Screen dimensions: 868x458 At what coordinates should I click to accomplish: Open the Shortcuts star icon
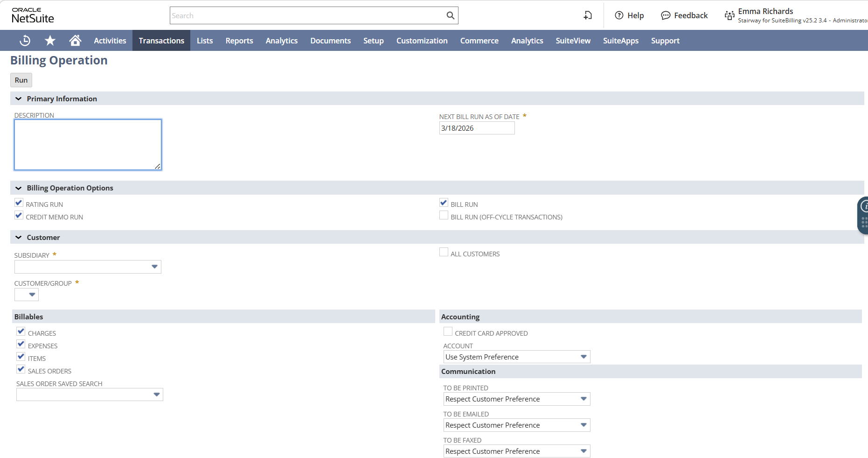[50, 41]
